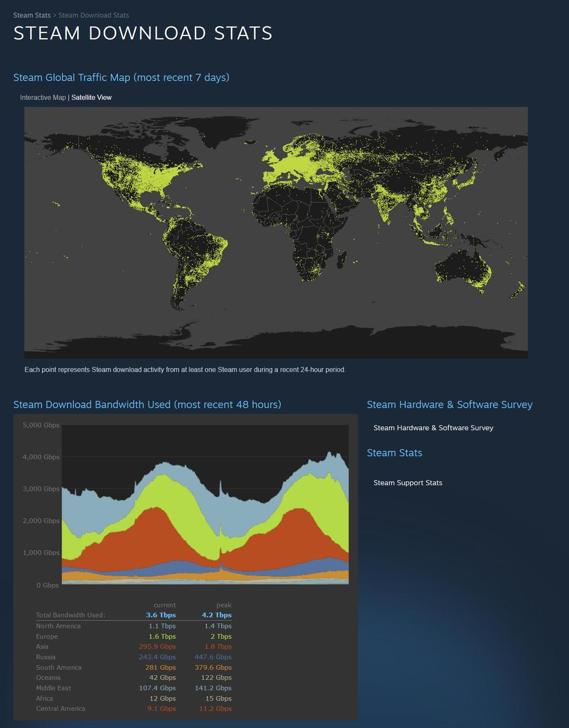Click the 0 Gbps axis label

click(48, 585)
